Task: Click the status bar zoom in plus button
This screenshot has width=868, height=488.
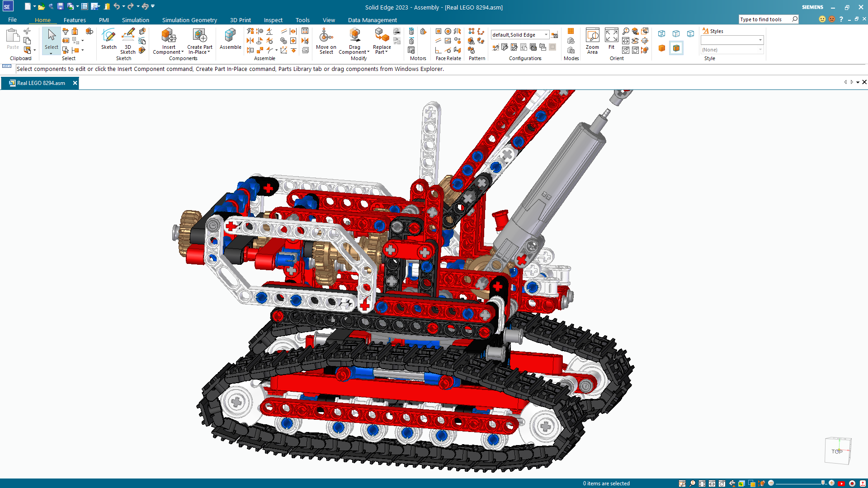Action: tap(831, 483)
